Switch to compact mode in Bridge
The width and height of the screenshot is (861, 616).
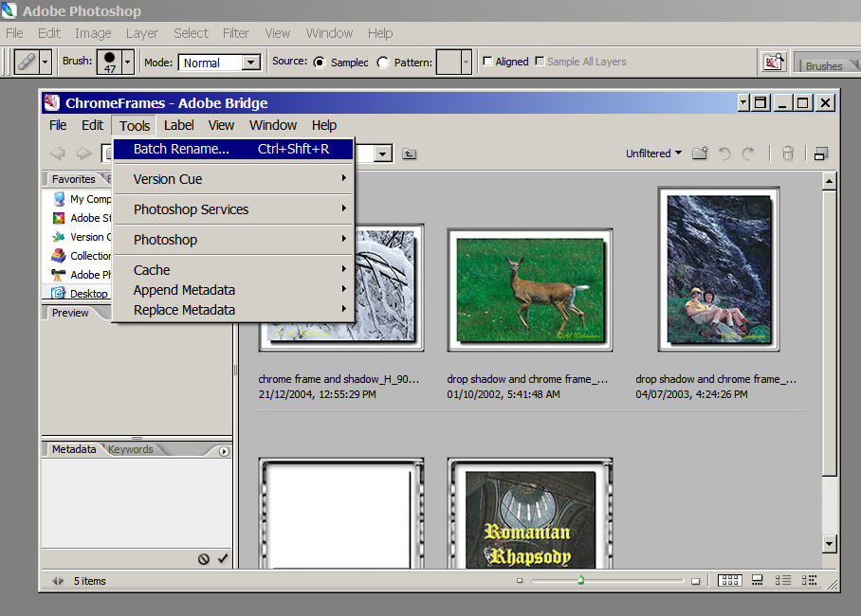tap(821, 154)
